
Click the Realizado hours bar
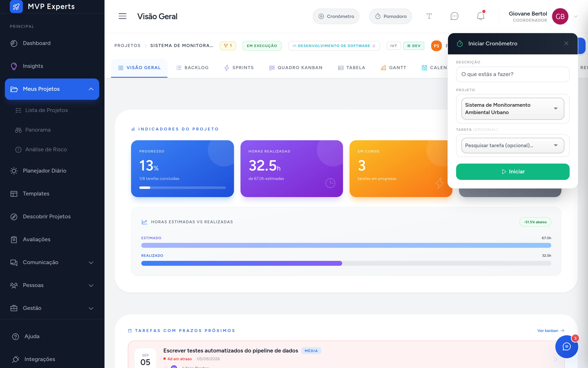point(346,263)
